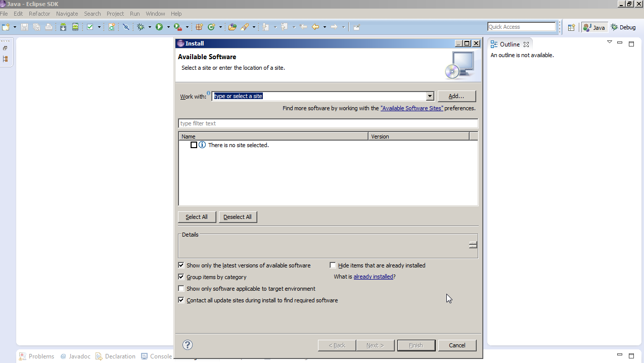Screen dimensions: 644x363
Task: Open the Available Software Sites link
Action: tap(412, 108)
